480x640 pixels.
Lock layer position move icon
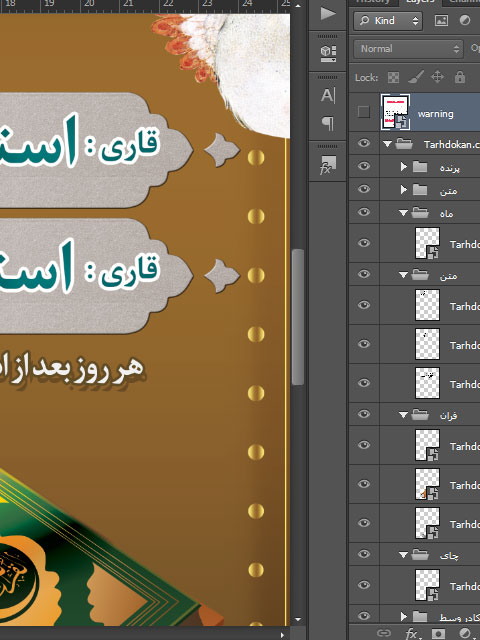(x=437, y=77)
